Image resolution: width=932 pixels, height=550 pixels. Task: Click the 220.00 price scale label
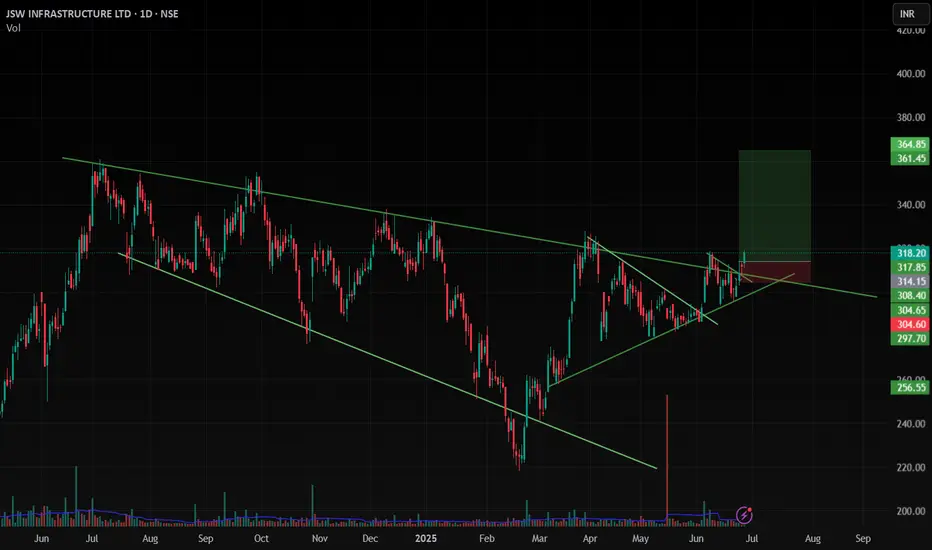[911, 467]
